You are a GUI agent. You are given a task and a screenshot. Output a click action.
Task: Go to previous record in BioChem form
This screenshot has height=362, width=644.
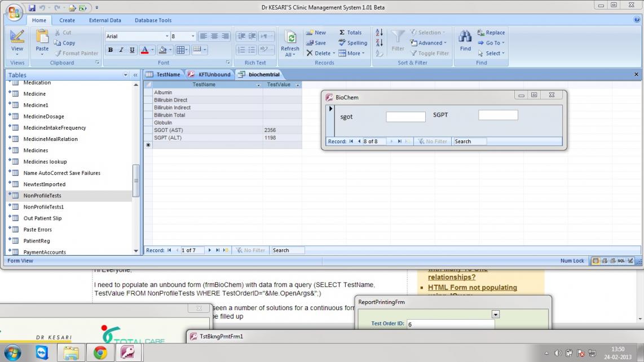359,142
